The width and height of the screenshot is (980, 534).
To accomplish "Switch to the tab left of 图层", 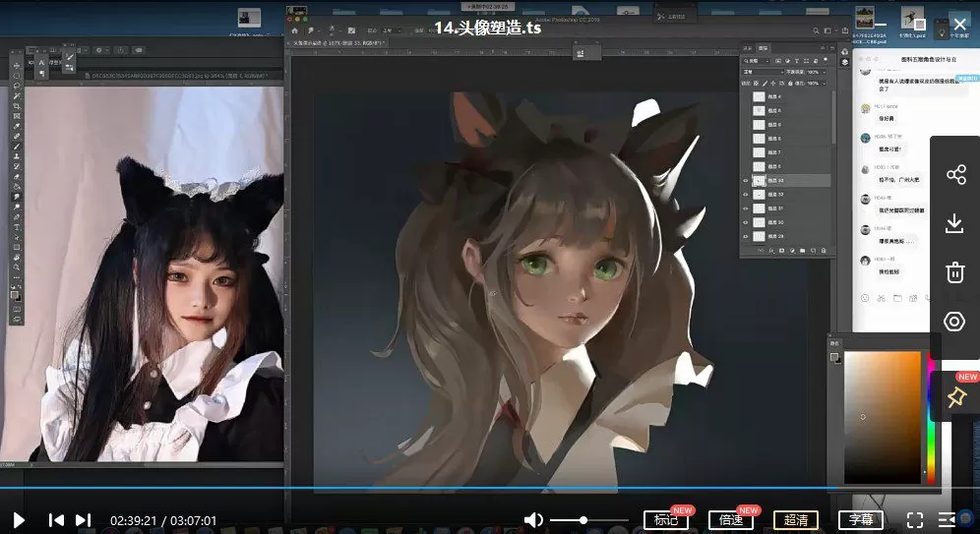I will pos(748,48).
